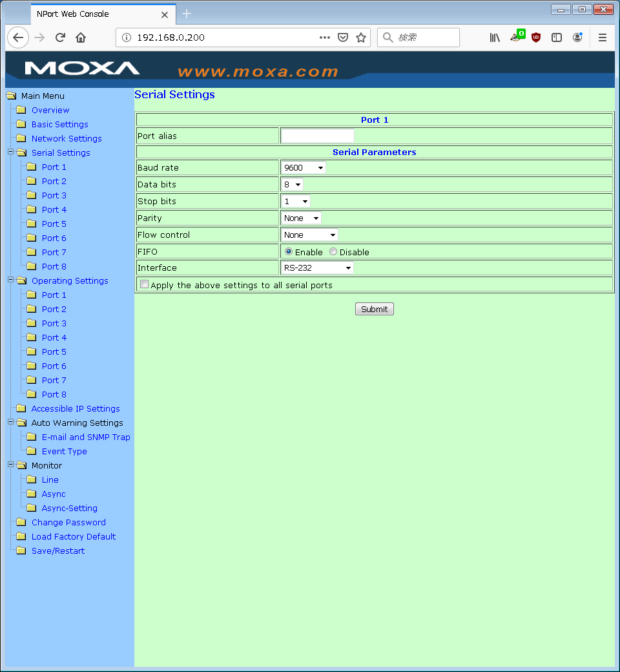Open E-mail and SNMP Trap settings
Screen dimensions: 620x672
pos(86,437)
